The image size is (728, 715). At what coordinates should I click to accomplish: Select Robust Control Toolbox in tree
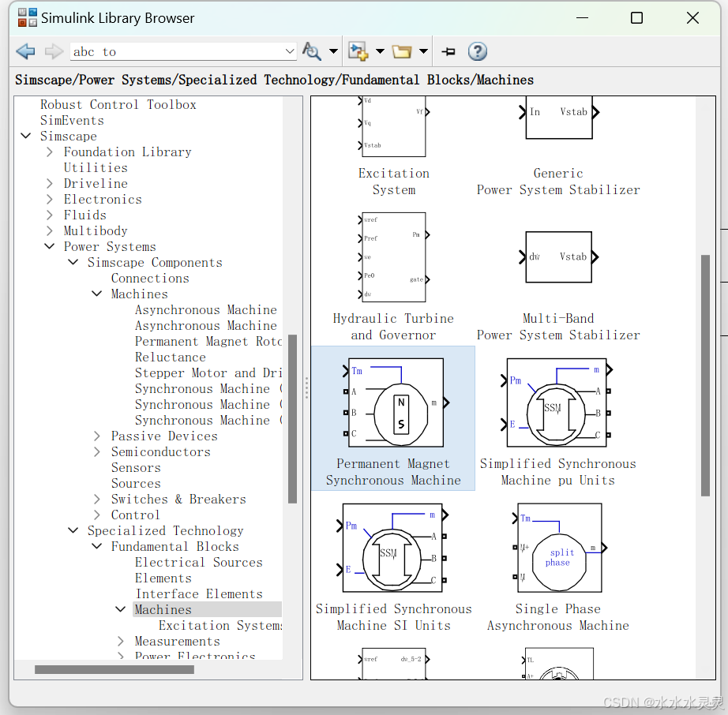(118, 104)
